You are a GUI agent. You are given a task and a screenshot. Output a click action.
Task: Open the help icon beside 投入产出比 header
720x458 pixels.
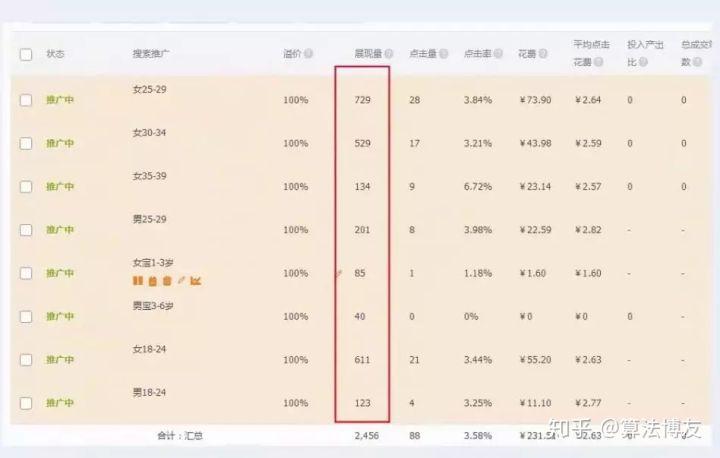tap(643, 62)
